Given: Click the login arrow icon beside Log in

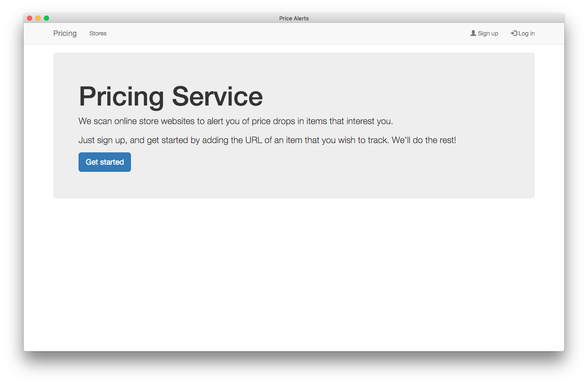Looking at the screenshot, I should 514,33.
